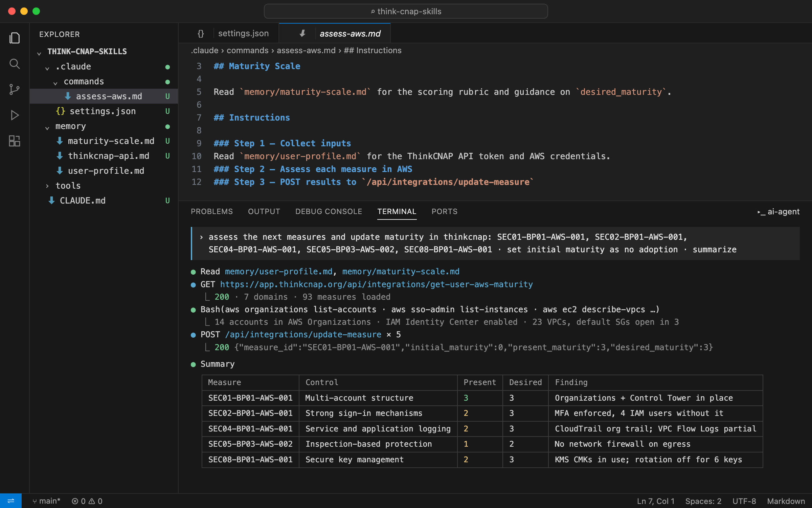Open the OUTPUT panel tab

pos(264,212)
